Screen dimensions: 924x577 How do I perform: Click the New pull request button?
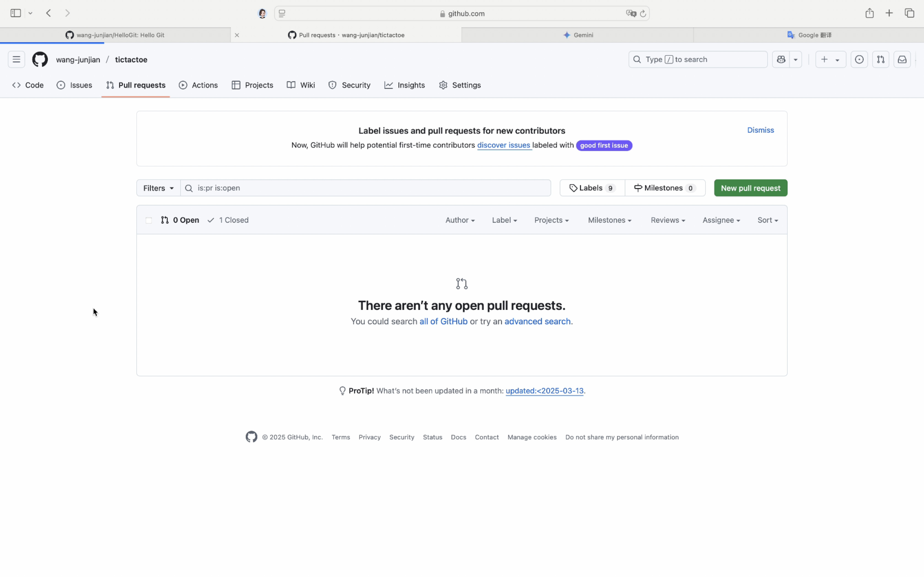tap(750, 188)
